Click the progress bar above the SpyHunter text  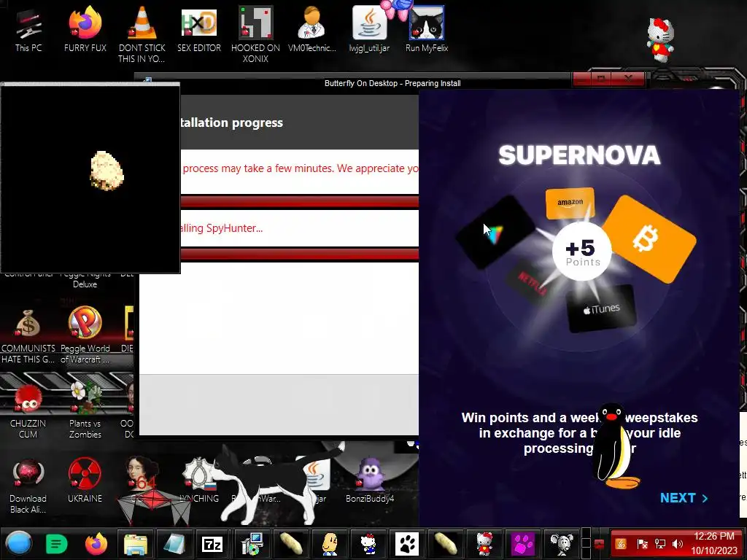coord(300,202)
